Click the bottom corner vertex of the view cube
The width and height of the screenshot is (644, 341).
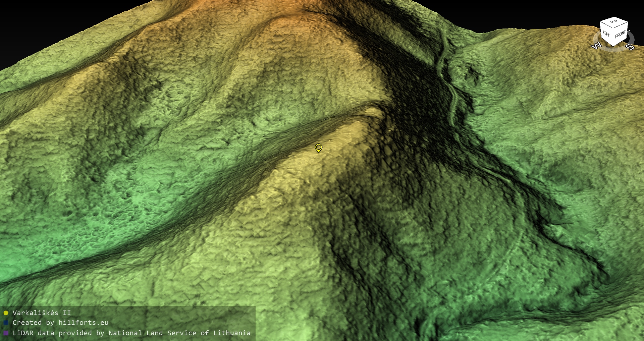613,46
